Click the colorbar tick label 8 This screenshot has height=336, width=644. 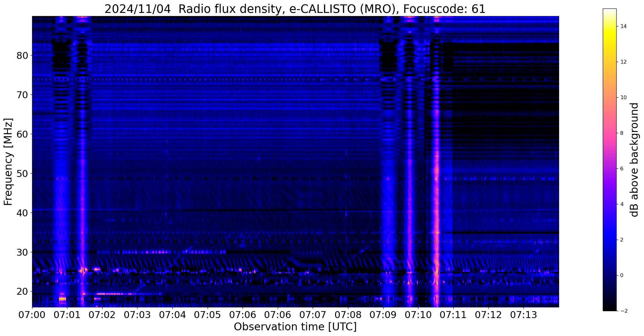[x=622, y=133]
